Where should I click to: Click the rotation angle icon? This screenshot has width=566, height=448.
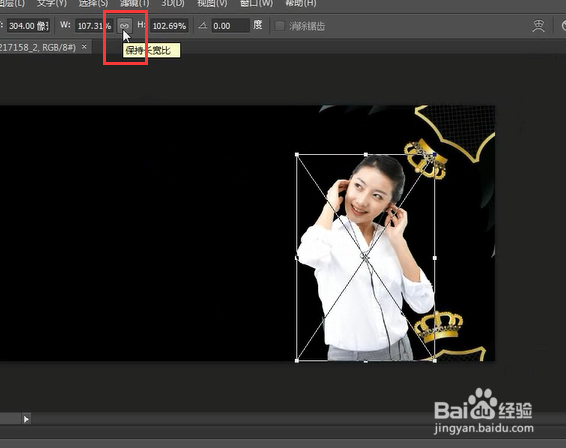203,26
